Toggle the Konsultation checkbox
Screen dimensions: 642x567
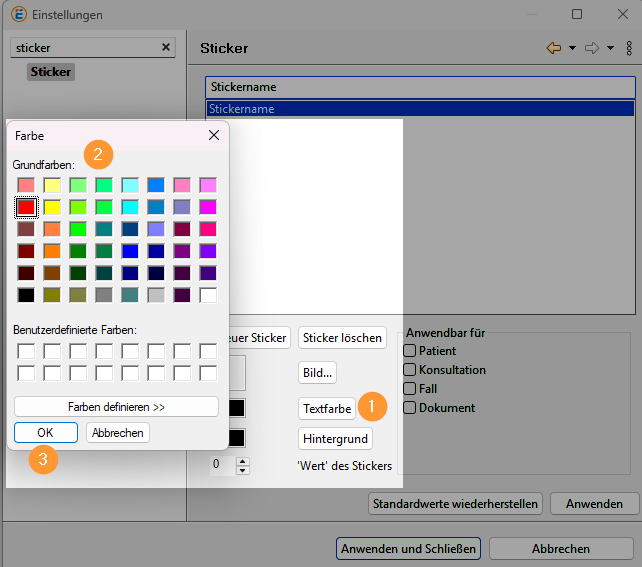[410, 370]
